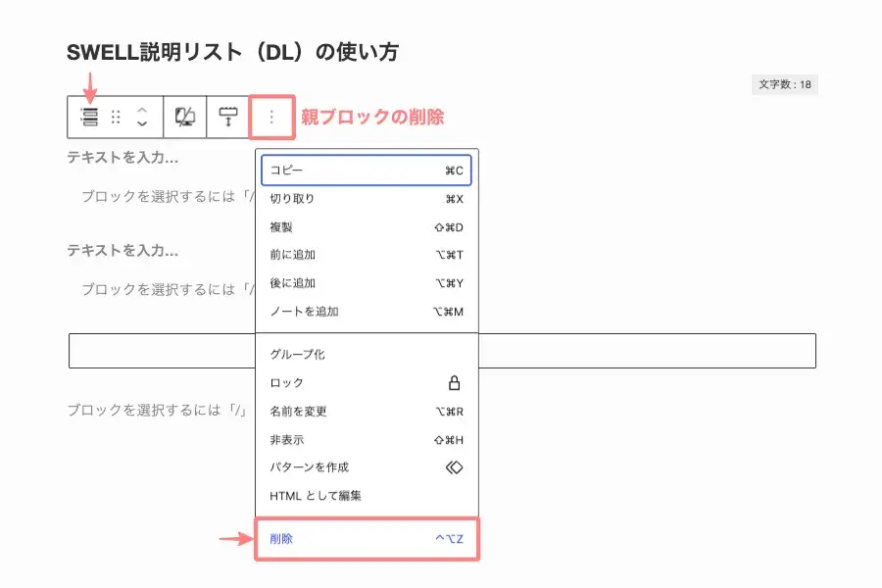The width and height of the screenshot is (882, 588).
Task: Grab the block drag handle icon
Action: tap(116, 117)
